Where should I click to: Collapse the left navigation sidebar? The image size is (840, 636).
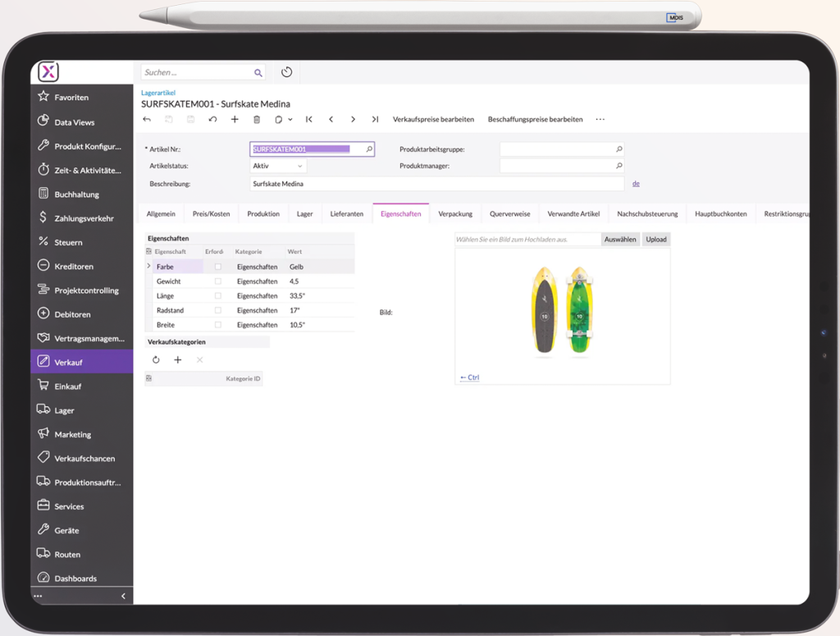pyautogui.click(x=124, y=596)
